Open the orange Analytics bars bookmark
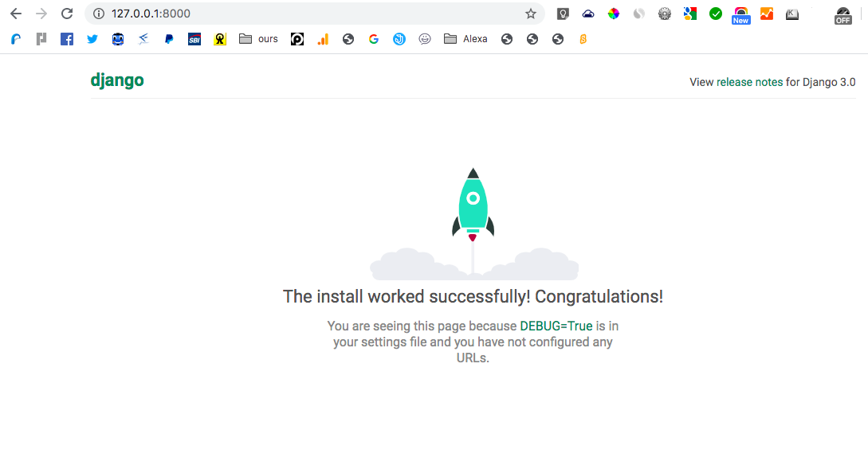 click(323, 39)
